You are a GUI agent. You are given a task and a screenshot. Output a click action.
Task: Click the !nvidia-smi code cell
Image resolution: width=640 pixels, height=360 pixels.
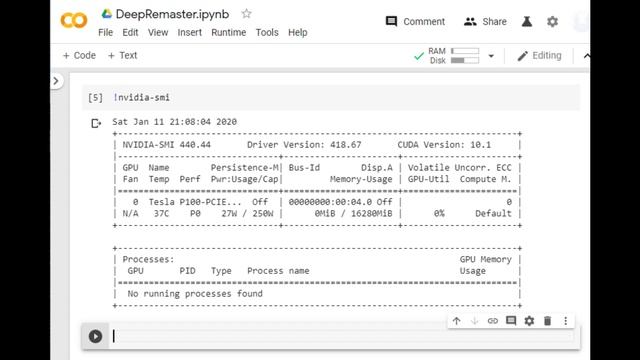(331, 98)
